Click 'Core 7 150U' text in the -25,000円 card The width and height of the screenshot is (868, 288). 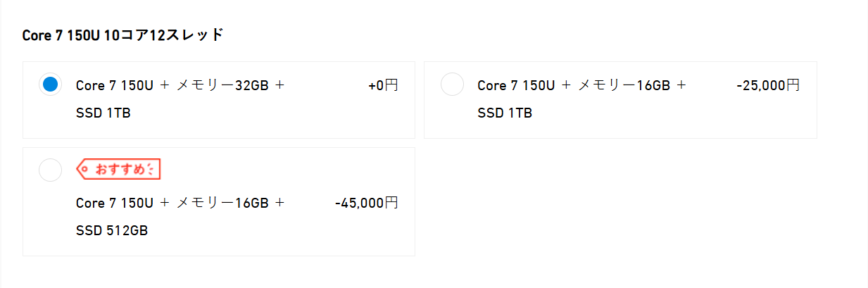click(515, 85)
